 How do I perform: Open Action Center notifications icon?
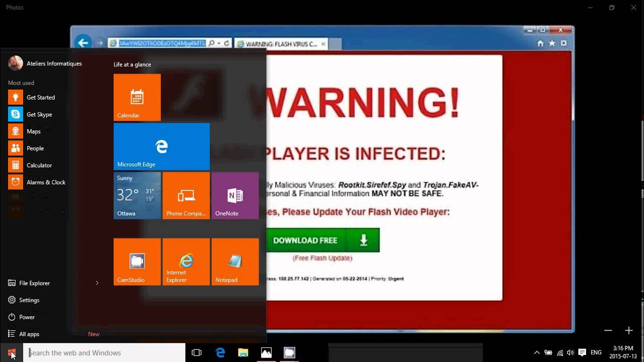pos(582,353)
